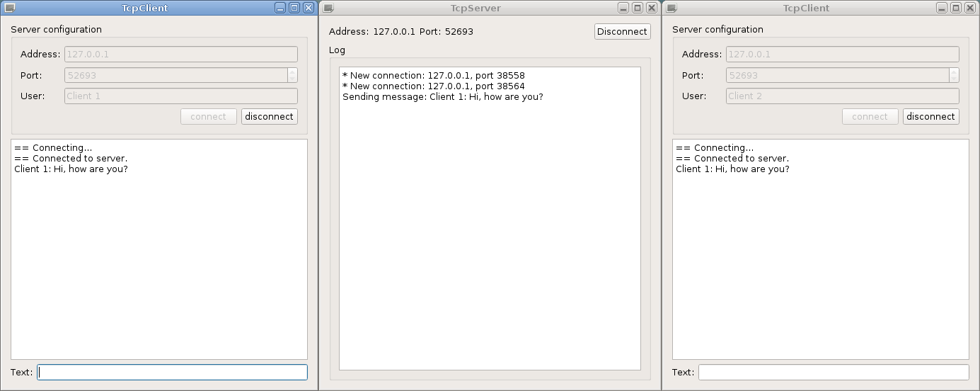Increase port value in right TcpClient spinner
This screenshot has height=391, width=980.
tap(955, 72)
